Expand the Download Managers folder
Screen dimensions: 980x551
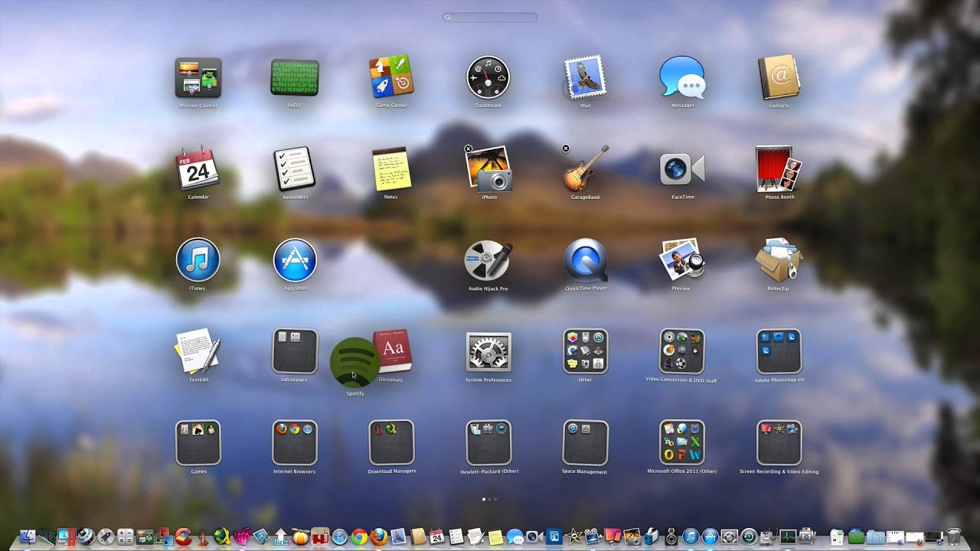point(391,442)
